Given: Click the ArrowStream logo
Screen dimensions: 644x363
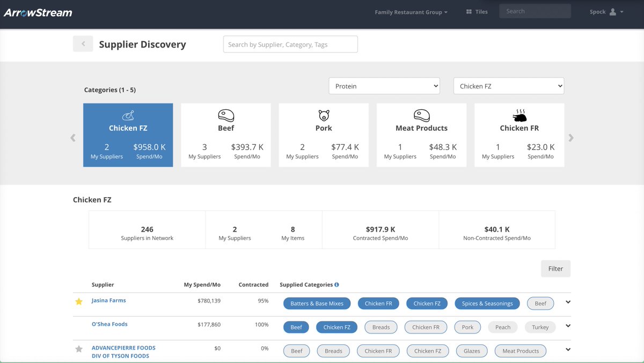Looking at the screenshot, I should pos(38,12).
